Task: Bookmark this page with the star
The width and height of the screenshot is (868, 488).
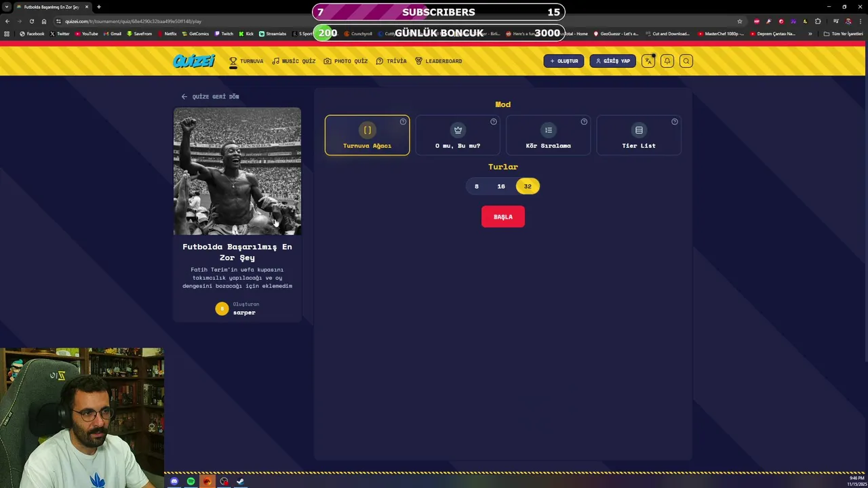Action: coord(740,21)
